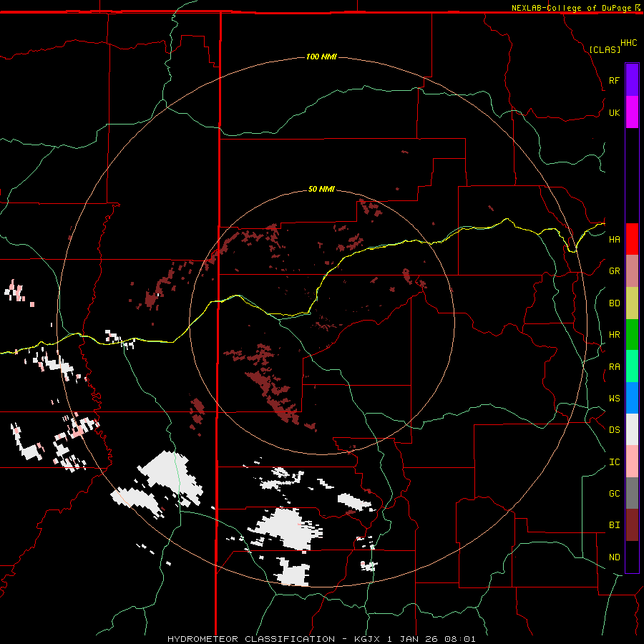Image resolution: width=644 pixels, height=644 pixels.
Task: Click the RF legend label
Action: [614, 80]
